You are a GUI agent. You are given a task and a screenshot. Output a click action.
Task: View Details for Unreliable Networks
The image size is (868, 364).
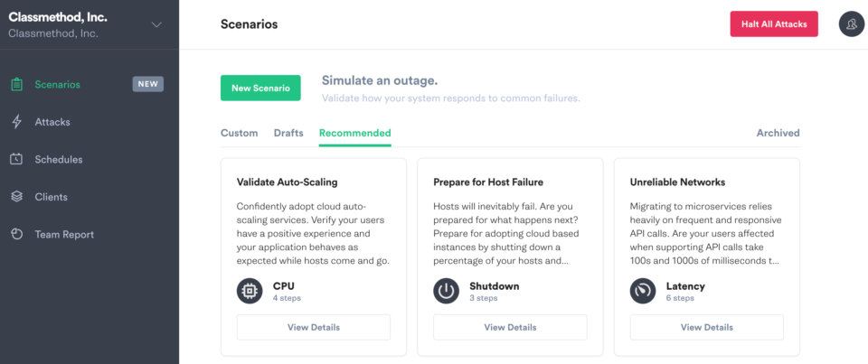706,327
